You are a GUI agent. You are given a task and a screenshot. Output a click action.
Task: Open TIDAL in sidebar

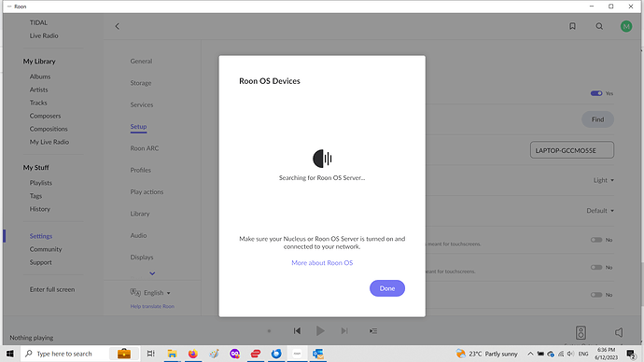click(x=38, y=22)
